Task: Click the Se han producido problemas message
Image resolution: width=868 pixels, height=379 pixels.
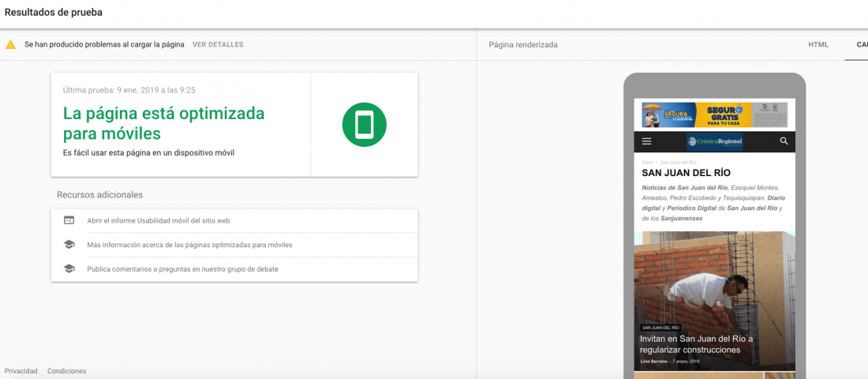Action: pos(104,45)
